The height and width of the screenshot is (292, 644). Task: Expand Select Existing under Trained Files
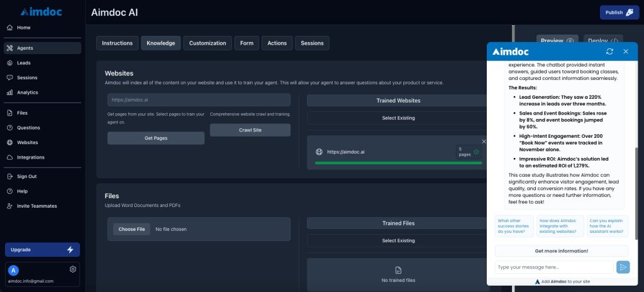398,240
